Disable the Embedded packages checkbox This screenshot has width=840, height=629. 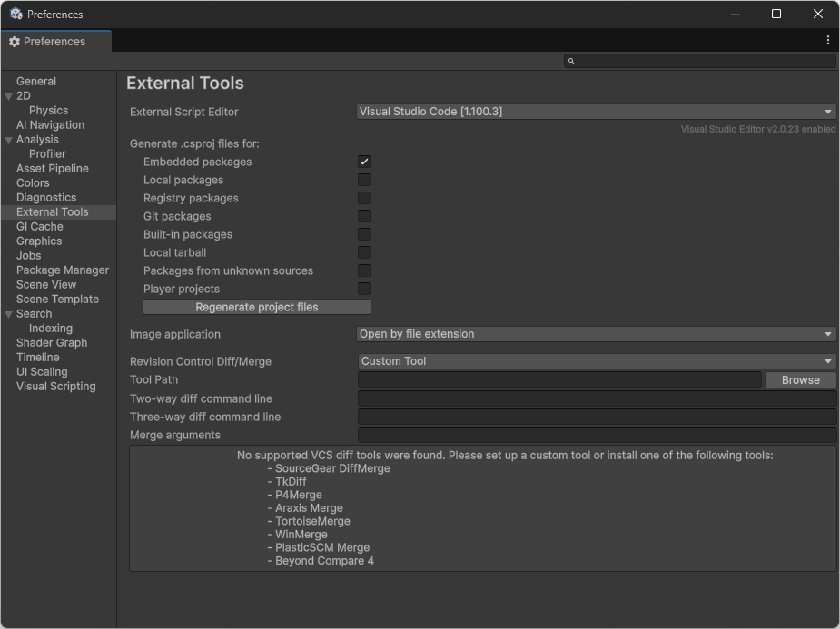tap(364, 162)
